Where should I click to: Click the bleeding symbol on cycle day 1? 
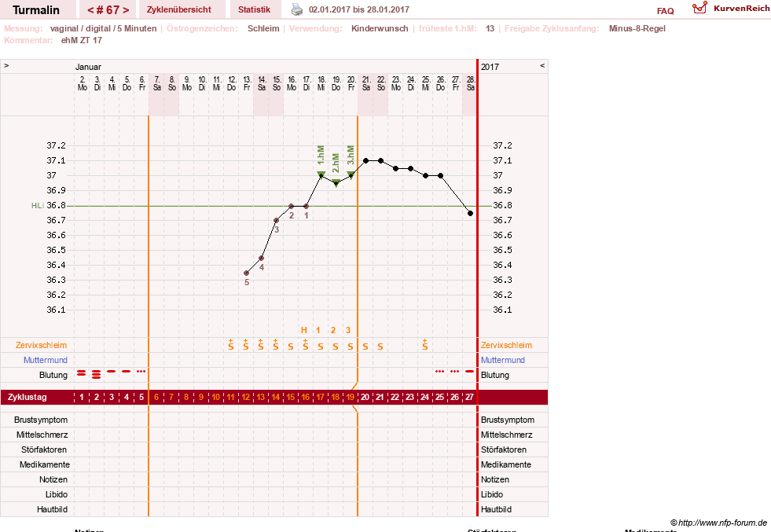click(x=82, y=374)
